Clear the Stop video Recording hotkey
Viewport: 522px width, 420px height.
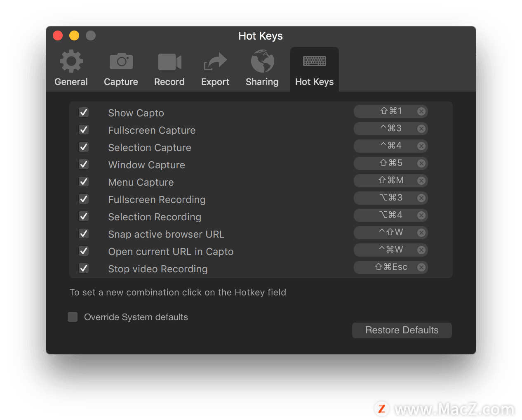coord(421,267)
